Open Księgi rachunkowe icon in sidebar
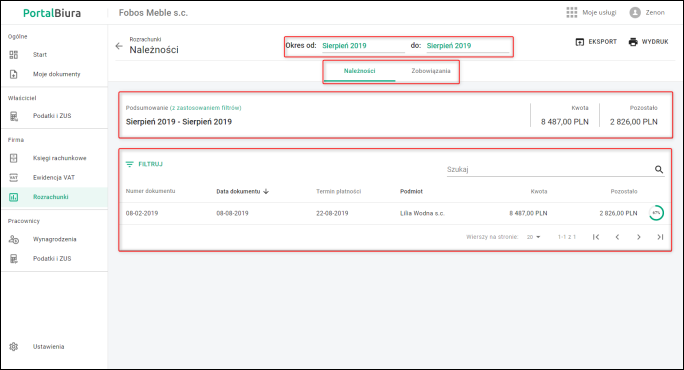 pos(14,158)
